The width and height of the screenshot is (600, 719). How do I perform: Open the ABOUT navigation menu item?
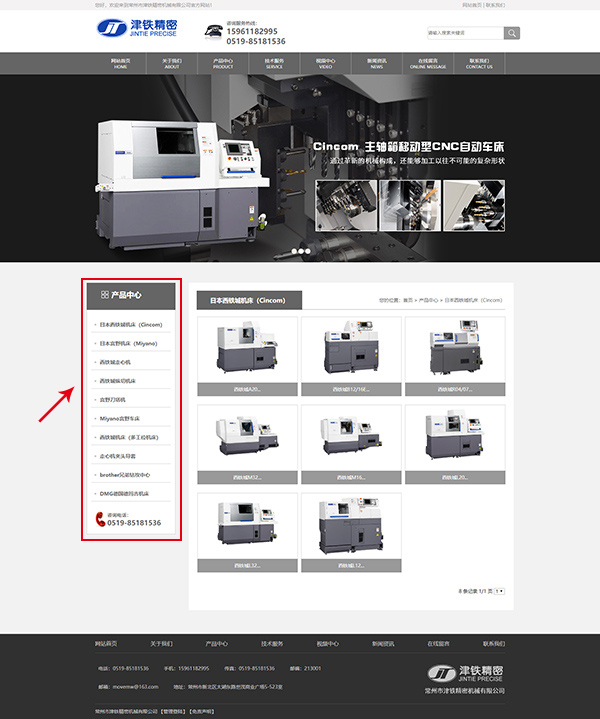coord(172,63)
